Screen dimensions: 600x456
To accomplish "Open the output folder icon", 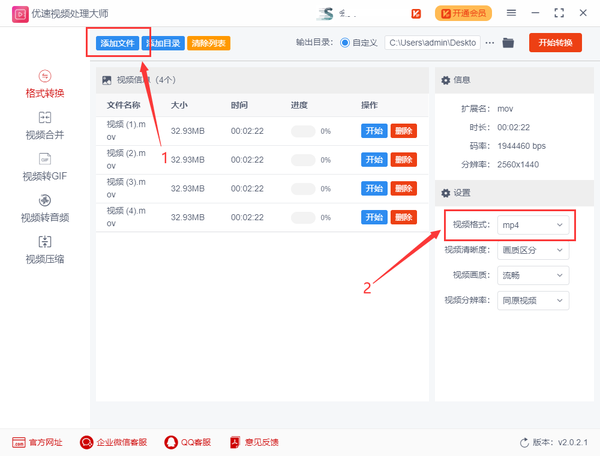I will coord(508,42).
